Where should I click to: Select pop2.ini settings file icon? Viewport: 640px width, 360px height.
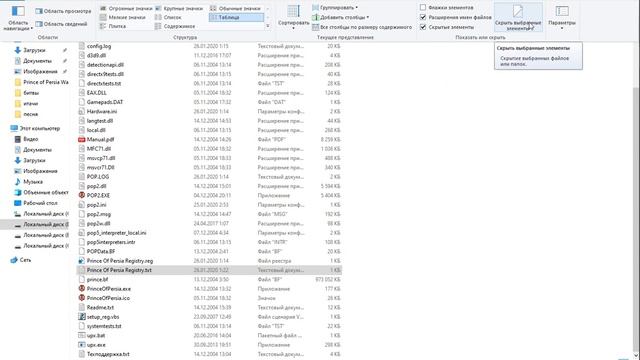[82, 205]
